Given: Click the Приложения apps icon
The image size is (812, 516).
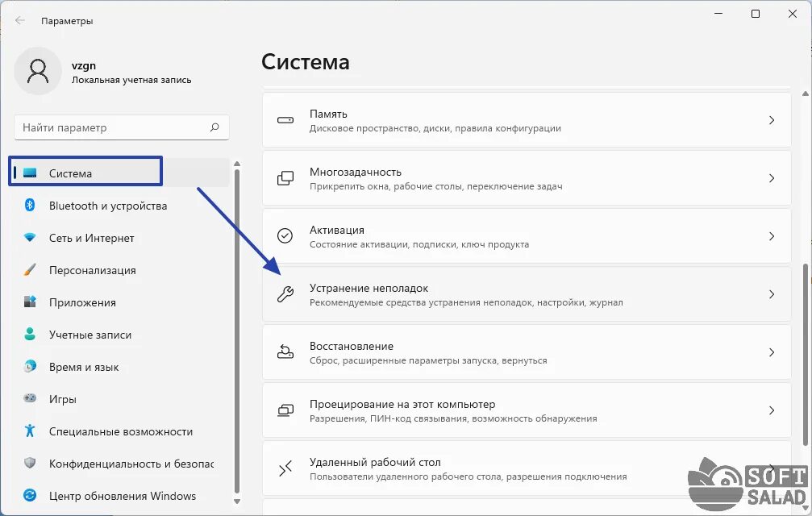Looking at the screenshot, I should pos(30,302).
